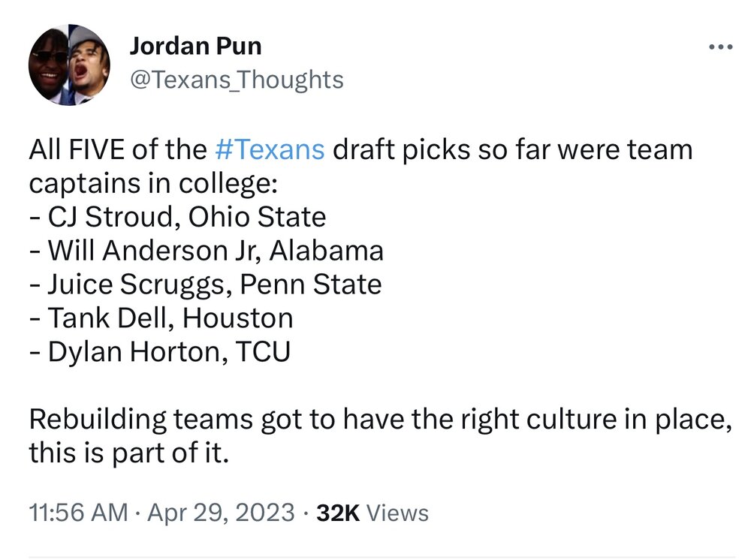Open the more options three-dot menu

pos(719,47)
